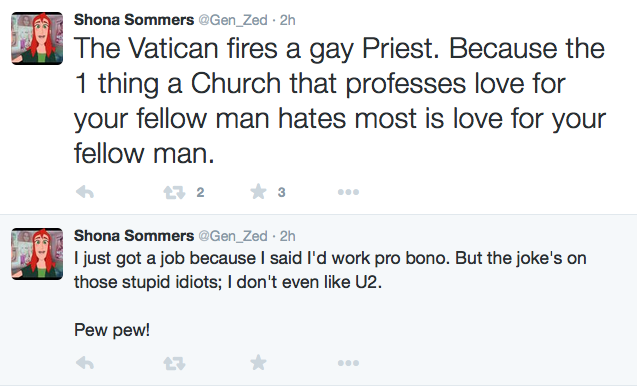Screen dimensions: 637x391
Task: Open more options on the U2 tweet
Action: 348,363
